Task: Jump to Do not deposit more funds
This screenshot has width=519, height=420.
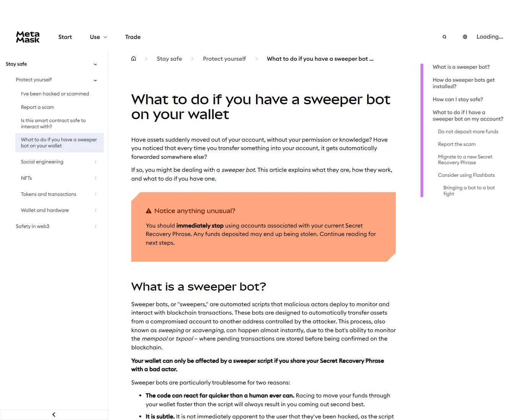Action: coord(468,131)
